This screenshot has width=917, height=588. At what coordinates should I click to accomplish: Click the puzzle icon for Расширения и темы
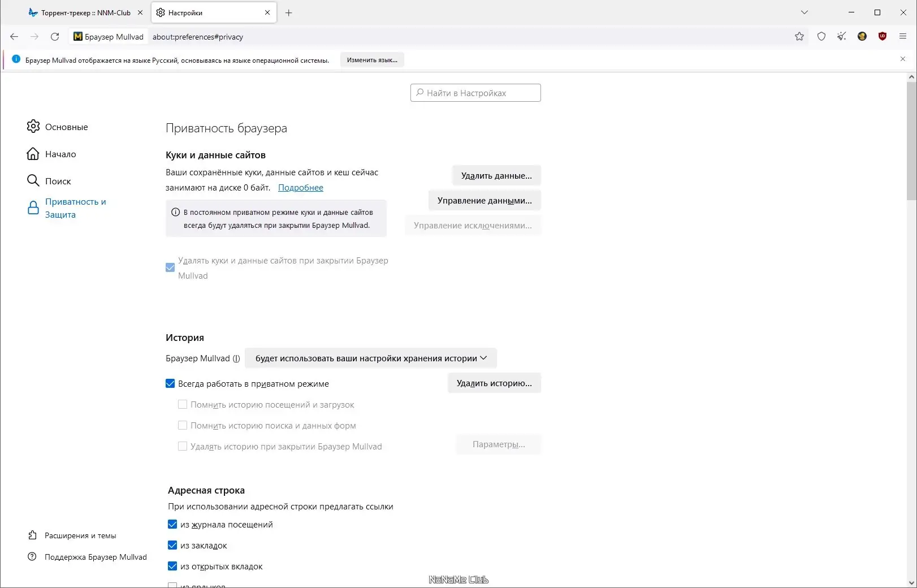coord(32,535)
